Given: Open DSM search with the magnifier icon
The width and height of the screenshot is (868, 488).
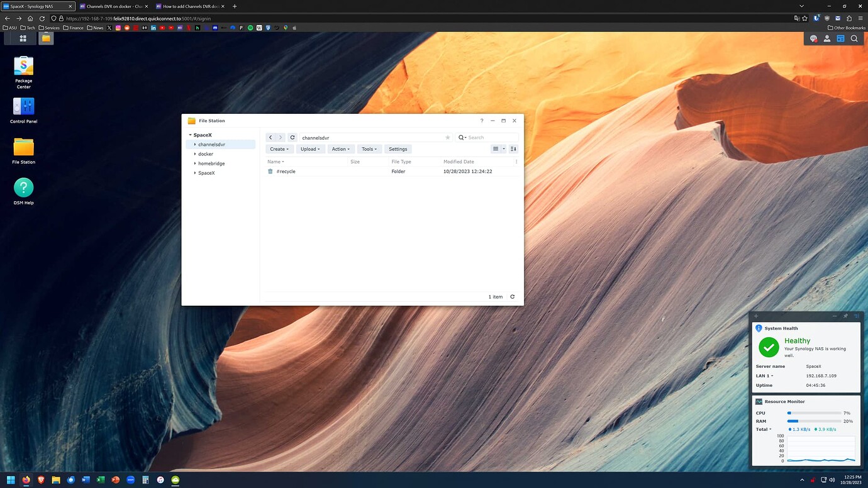Looking at the screenshot, I should 854,38.
